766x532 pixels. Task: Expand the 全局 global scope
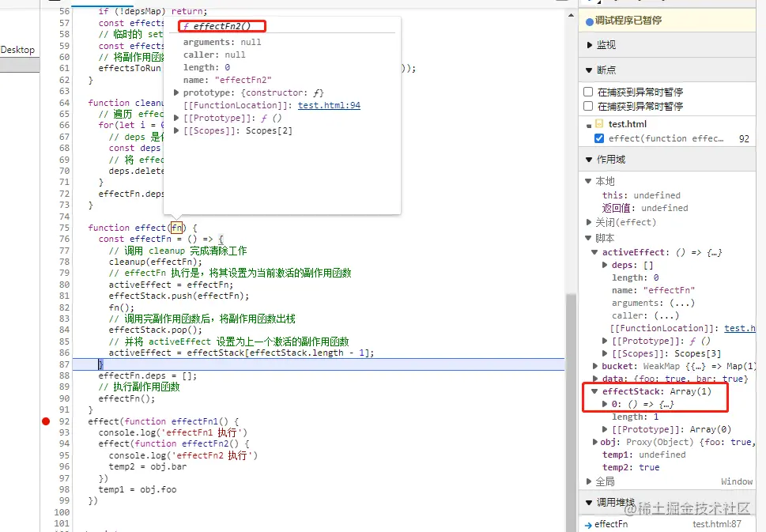(588, 481)
